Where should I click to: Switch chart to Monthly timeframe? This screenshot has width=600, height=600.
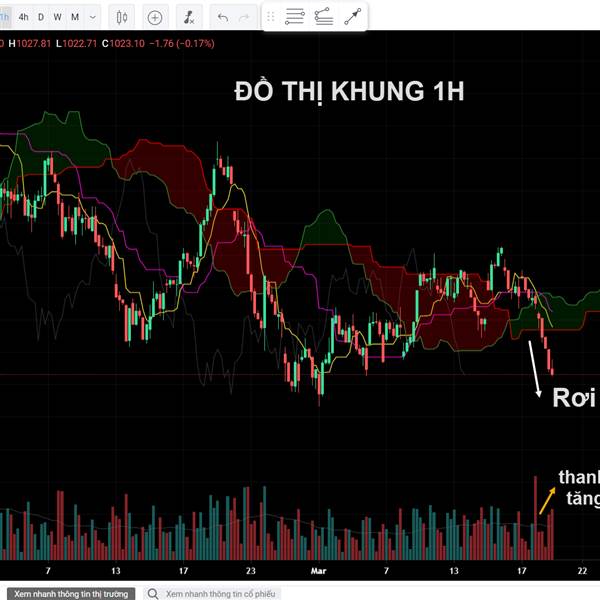tap(75, 17)
